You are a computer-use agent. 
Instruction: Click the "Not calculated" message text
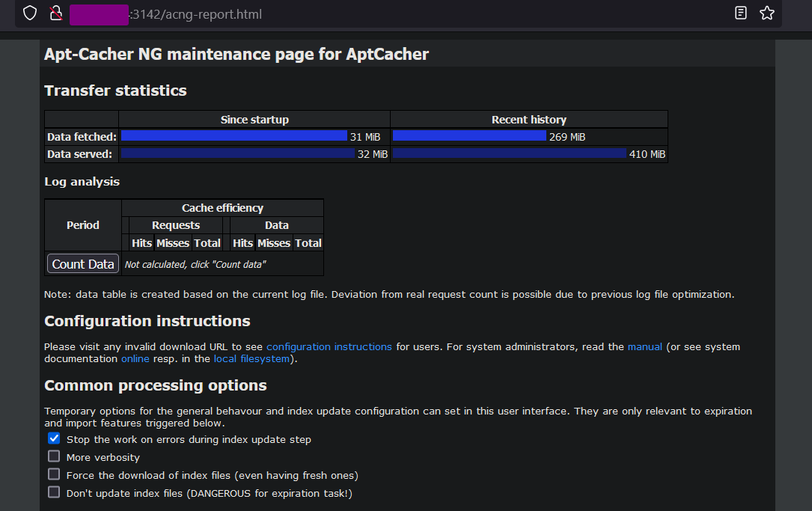[x=195, y=265]
